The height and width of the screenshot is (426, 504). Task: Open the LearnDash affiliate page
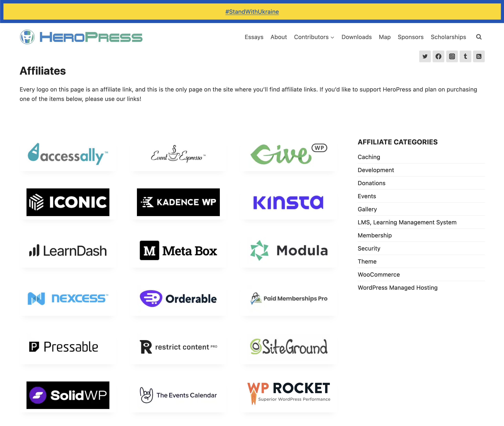[x=68, y=250]
